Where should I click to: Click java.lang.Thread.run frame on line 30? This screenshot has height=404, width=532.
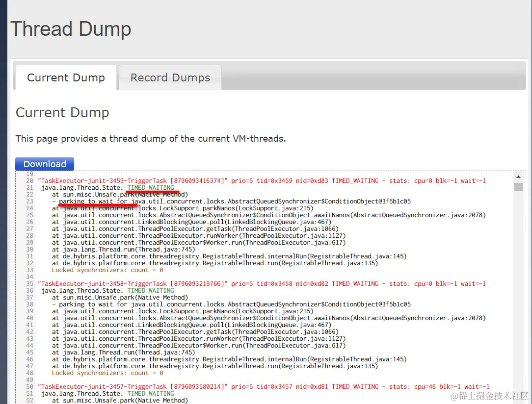coord(124,250)
